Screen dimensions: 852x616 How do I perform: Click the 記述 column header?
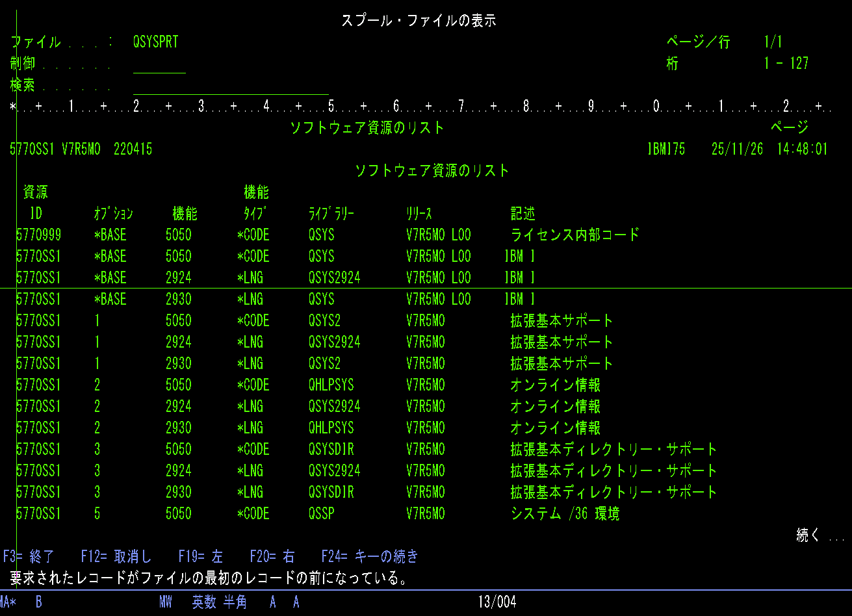523,214
